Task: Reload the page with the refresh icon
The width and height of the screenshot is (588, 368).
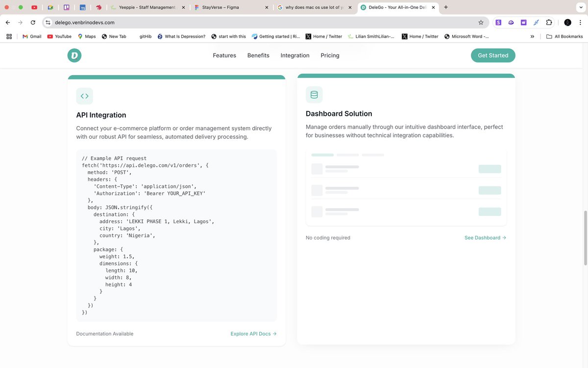Action: [33, 23]
